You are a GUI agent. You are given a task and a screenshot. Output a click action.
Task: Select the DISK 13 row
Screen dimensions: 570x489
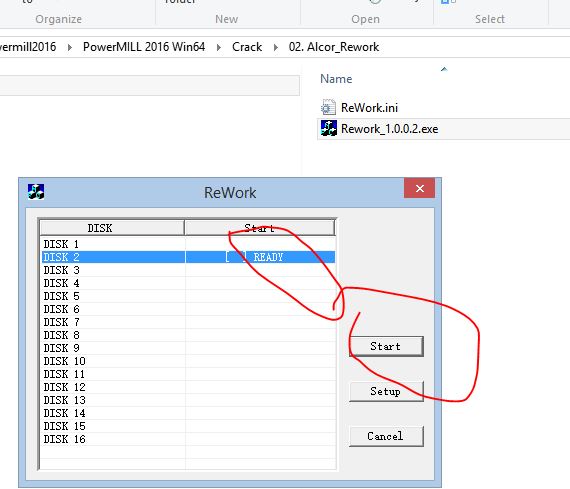pos(188,400)
